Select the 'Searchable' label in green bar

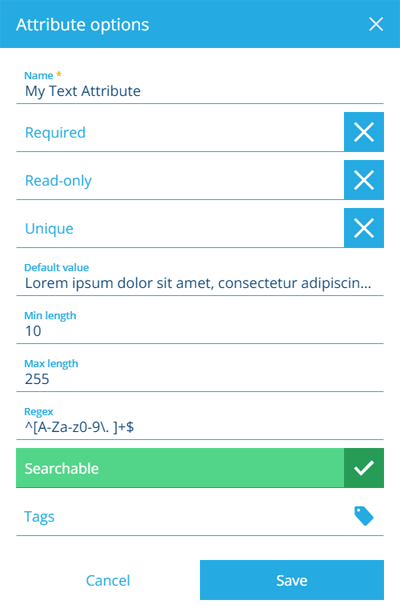[62, 468]
